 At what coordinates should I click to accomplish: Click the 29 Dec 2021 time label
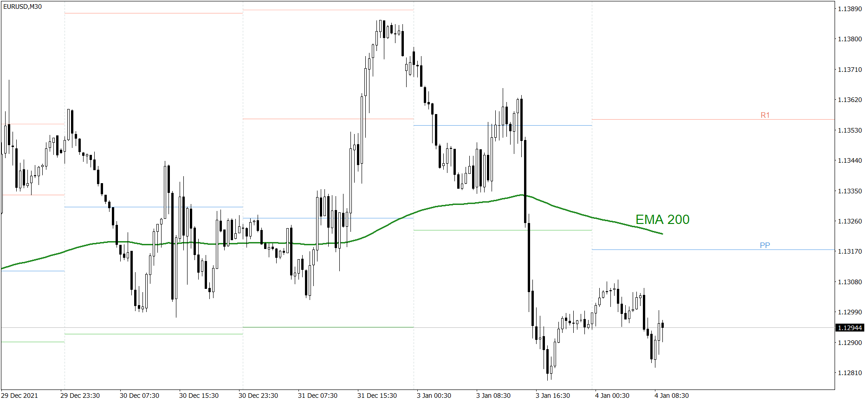(19, 396)
